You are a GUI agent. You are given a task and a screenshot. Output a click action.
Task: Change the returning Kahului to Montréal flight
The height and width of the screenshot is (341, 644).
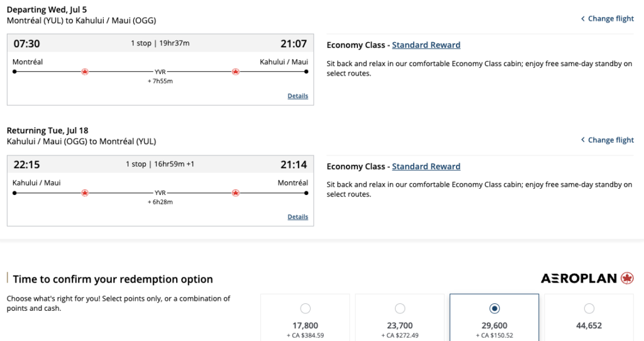[x=611, y=140]
